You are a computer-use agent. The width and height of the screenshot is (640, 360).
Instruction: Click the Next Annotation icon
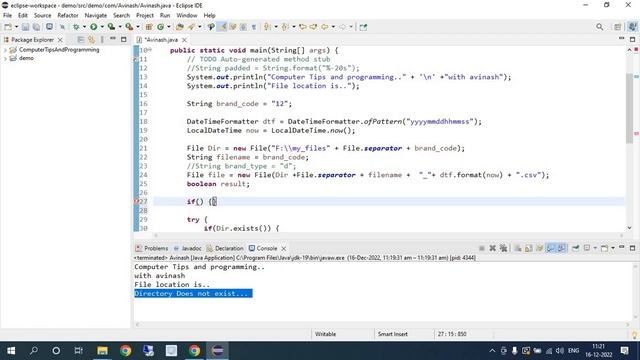tap(267, 27)
